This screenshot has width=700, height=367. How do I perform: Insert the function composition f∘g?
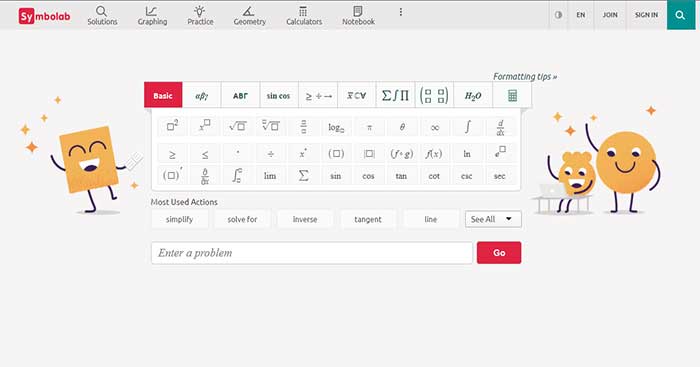[402, 154]
